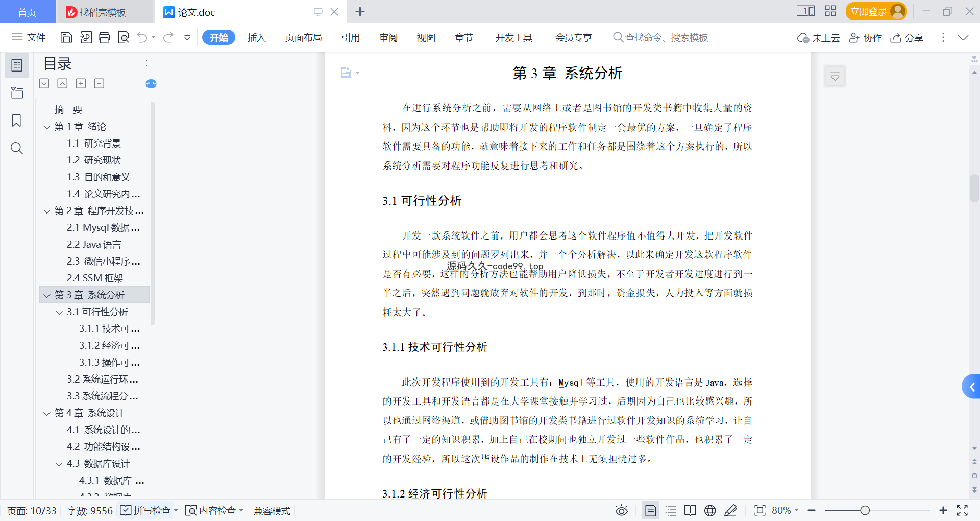Click the Undo arrow
The height and width of the screenshot is (521, 980).
pos(142,37)
